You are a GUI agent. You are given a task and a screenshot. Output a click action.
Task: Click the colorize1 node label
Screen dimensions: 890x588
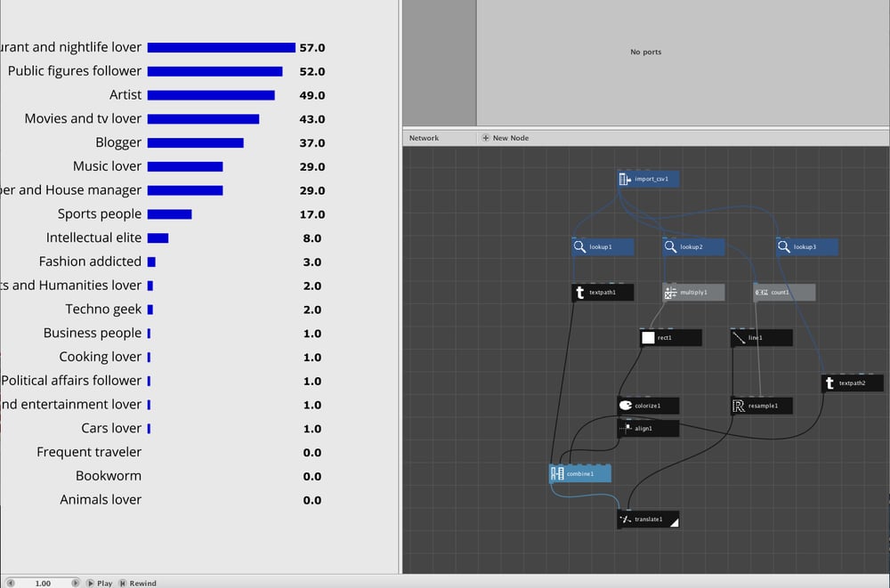click(648, 406)
